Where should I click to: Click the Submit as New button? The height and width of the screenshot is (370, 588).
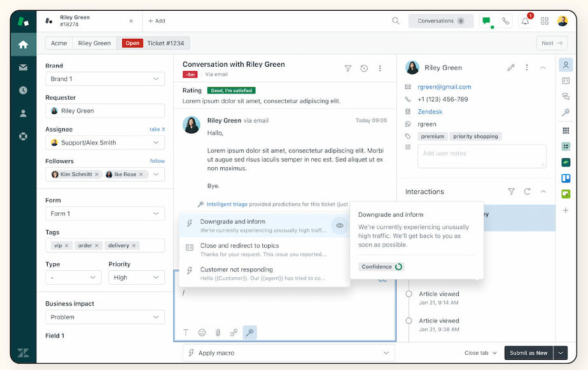[x=529, y=353]
